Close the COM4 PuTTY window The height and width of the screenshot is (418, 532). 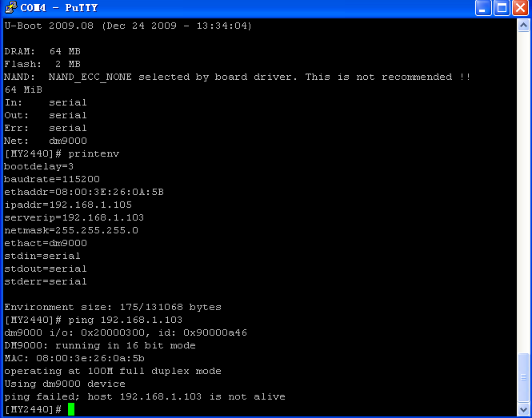(520, 8)
